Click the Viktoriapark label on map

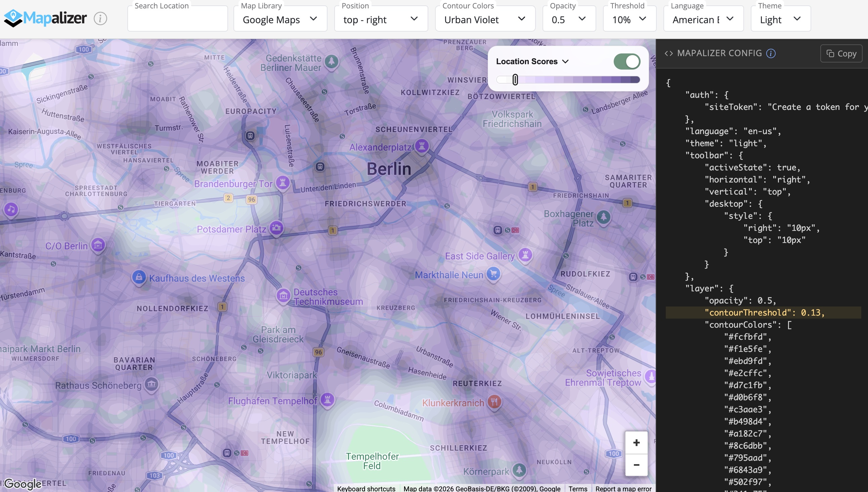click(292, 375)
